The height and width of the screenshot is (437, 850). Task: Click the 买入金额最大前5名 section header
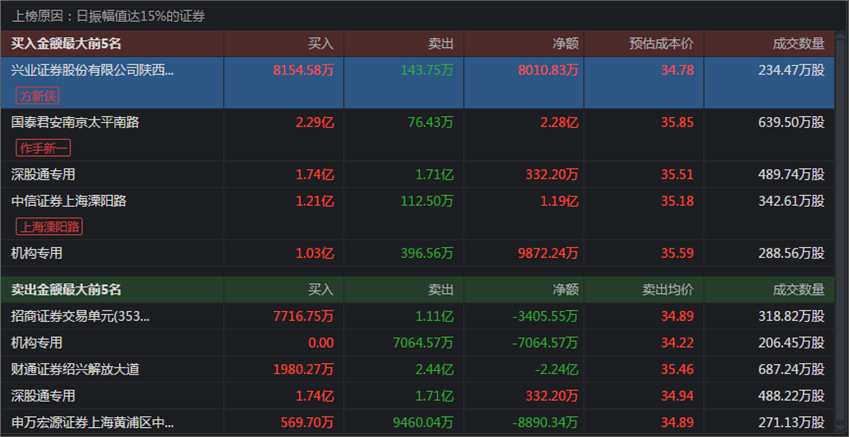66,43
